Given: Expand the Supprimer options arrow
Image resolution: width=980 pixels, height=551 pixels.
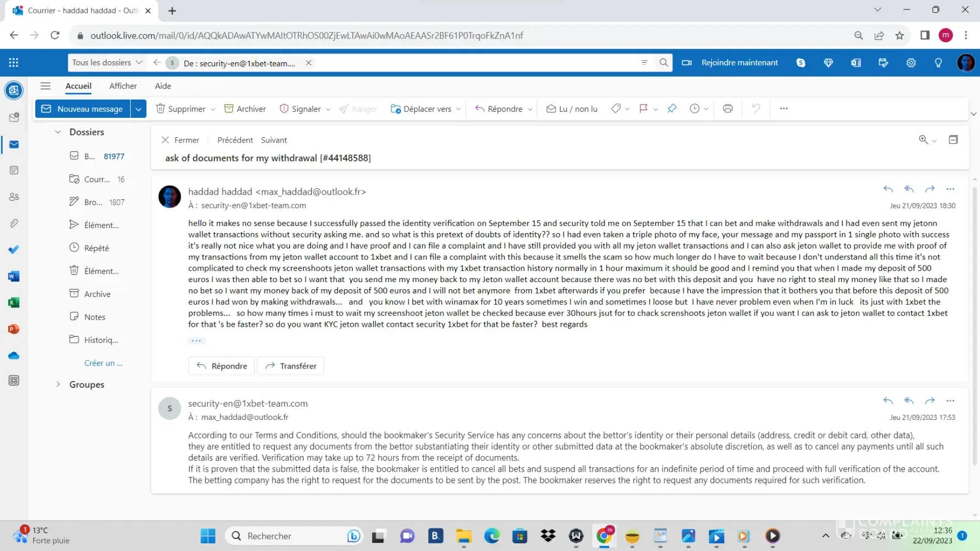Looking at the screenshot, I should click(213, 109).
